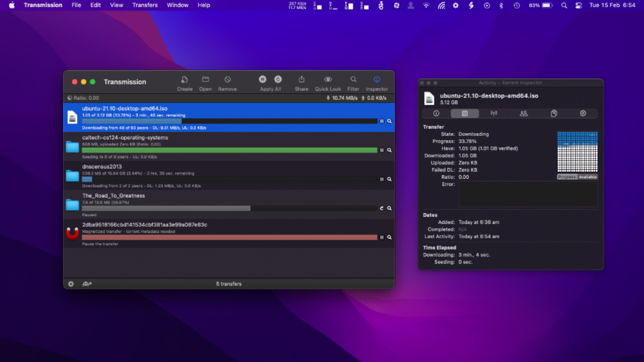The width and height of the screenshot is (644, 362).
Task: Resume the paused The_Road_To_Greatness transfer
Action: coord(382,208)
